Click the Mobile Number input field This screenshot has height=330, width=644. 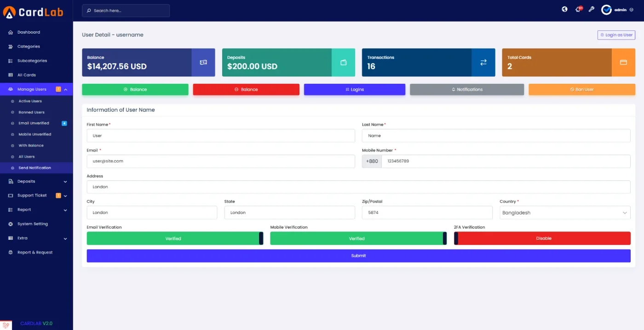[x=506, y=161]
